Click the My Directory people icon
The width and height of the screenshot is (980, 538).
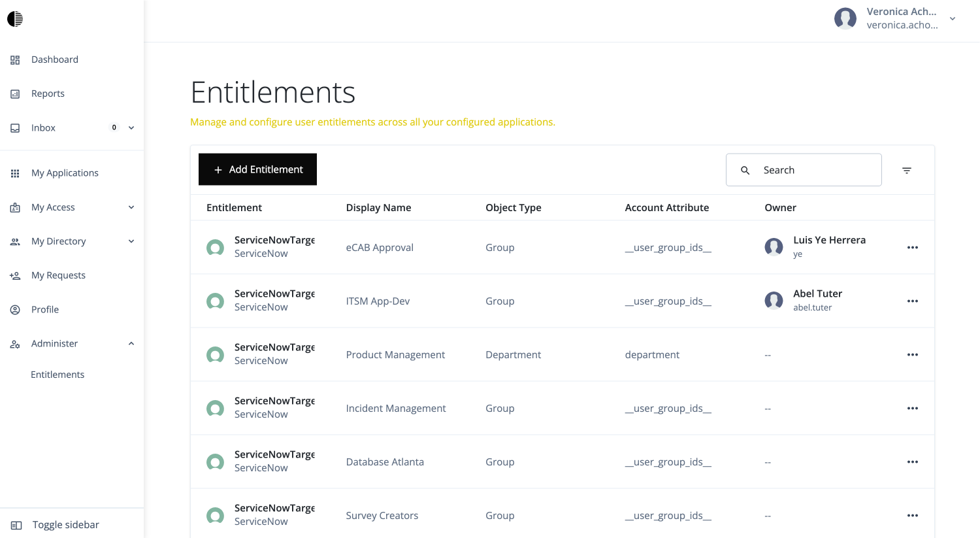click(x=14, y=241)
